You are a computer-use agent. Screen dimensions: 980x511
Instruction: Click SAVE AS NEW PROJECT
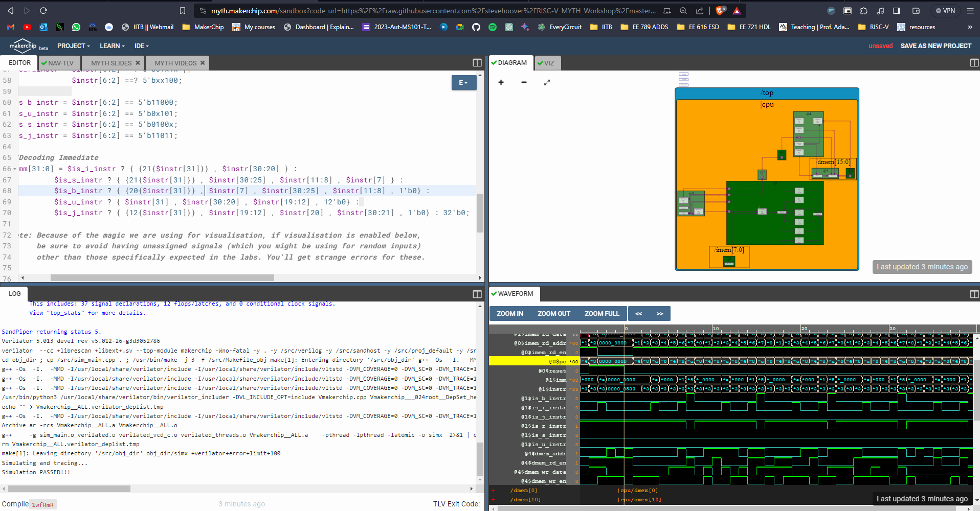click(x=936, y=46)
